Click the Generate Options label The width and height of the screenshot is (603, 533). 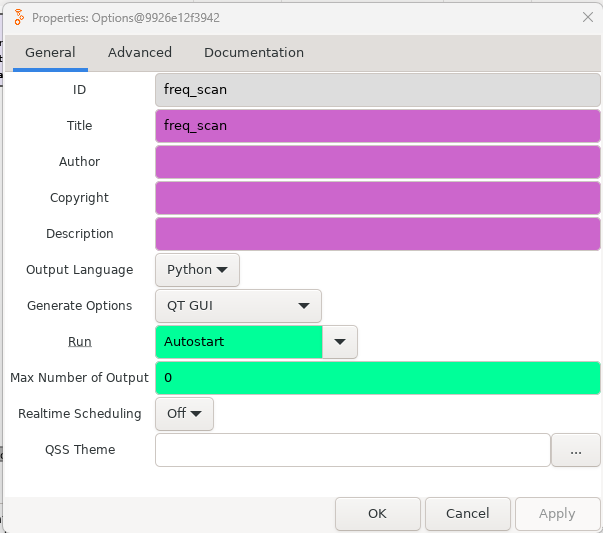click(80, 306)
